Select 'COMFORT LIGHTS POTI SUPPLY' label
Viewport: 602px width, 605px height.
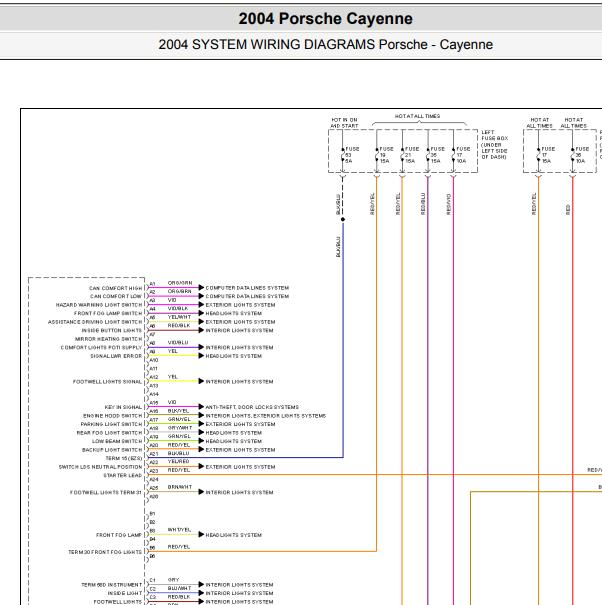(101, 348)
